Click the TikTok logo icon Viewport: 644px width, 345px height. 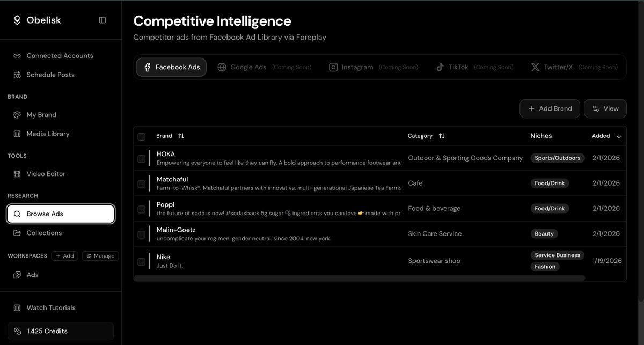(x=440, y=67)
